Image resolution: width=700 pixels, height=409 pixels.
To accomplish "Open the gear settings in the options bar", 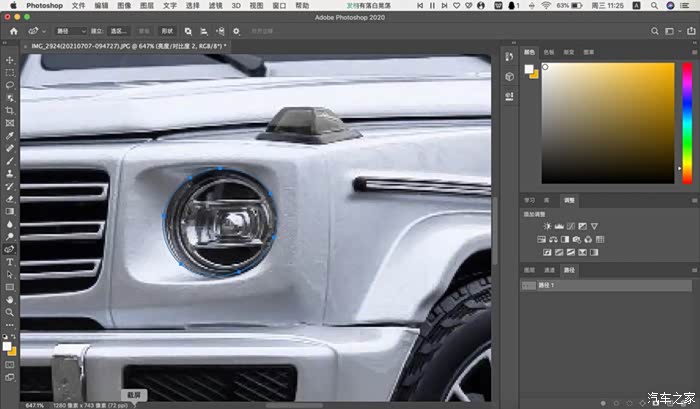I will click(x=236, y=31).
